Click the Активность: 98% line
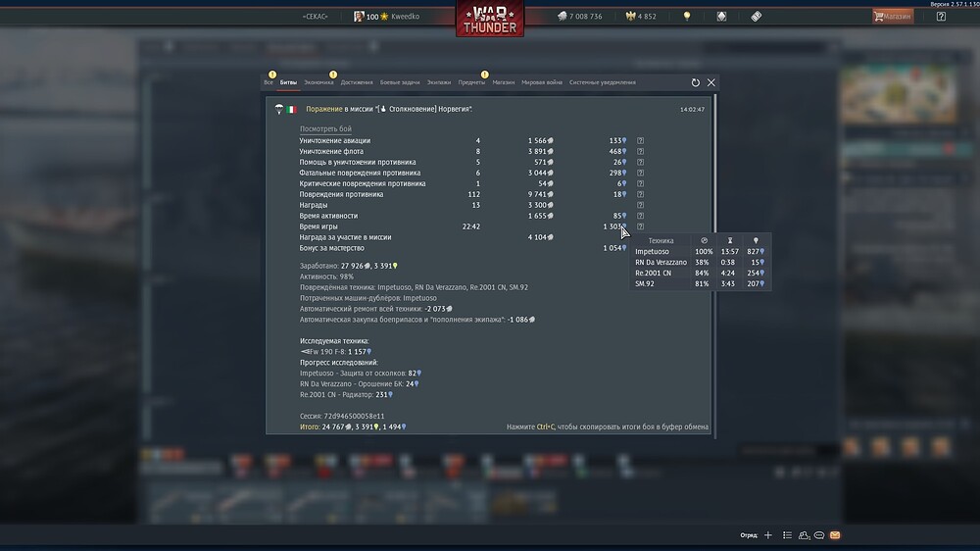This screenshot has width=980, height=551. click(326, 277)
